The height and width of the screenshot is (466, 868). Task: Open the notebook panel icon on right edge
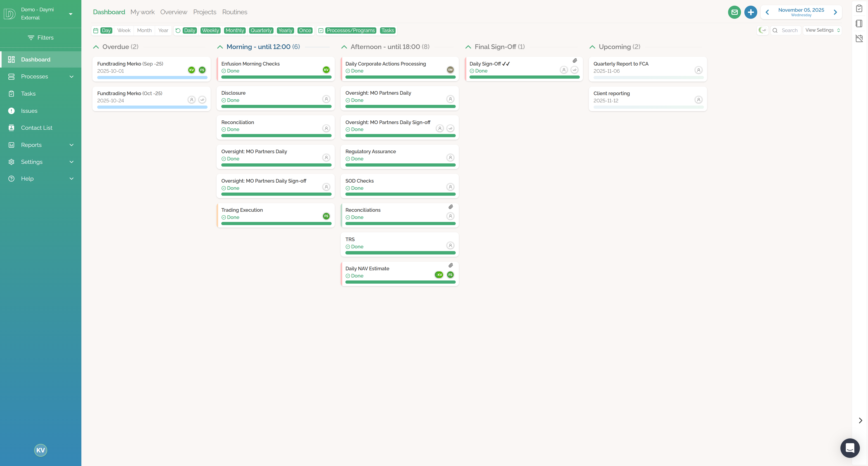point(859,24)
